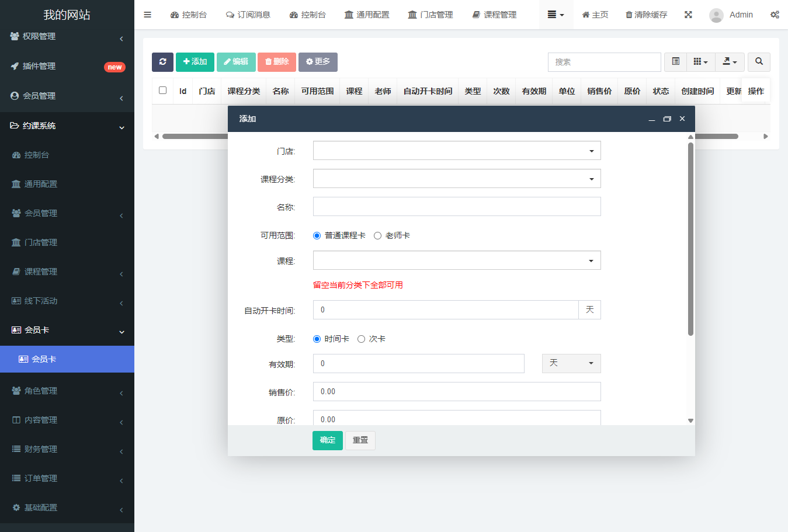Click the table horizontal scrollbar right arrow
Screen dimensions: 788x532
point(765,137)
